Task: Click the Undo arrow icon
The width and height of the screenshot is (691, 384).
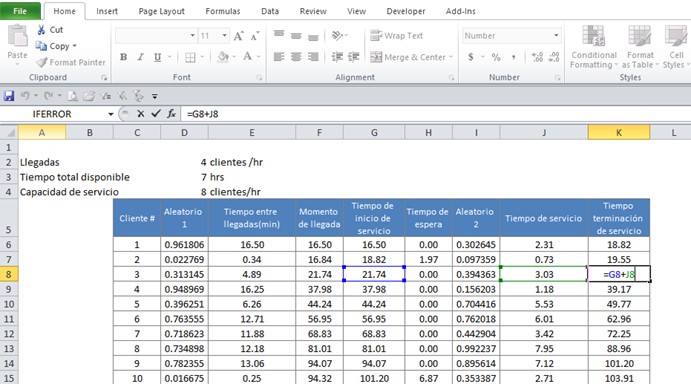Action: (25, 96)
